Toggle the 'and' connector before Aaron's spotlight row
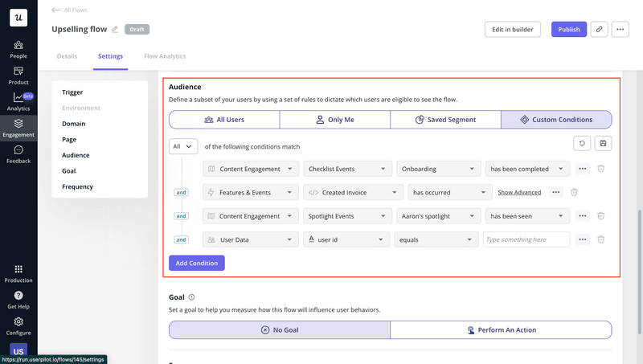The height and width of the screenshot is (364, 643). [x=182, y=216]
